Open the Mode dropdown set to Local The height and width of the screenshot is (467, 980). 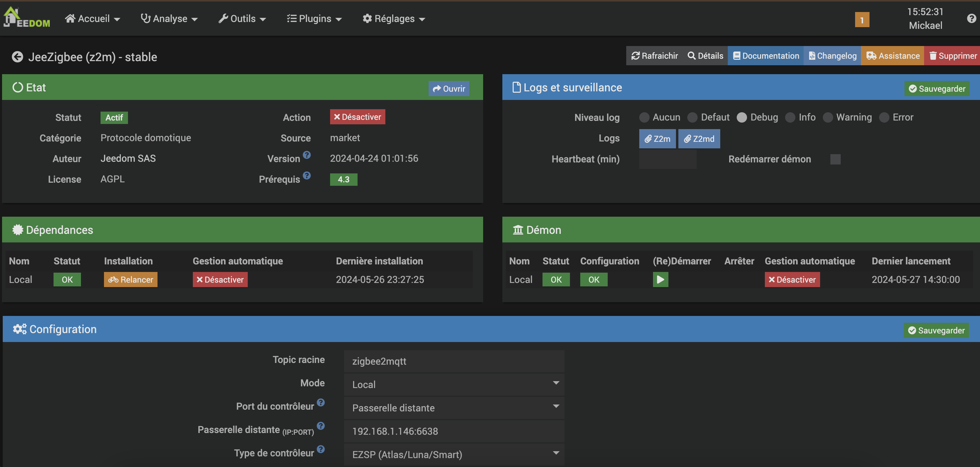pyautogui.click(x=454, y=384)
